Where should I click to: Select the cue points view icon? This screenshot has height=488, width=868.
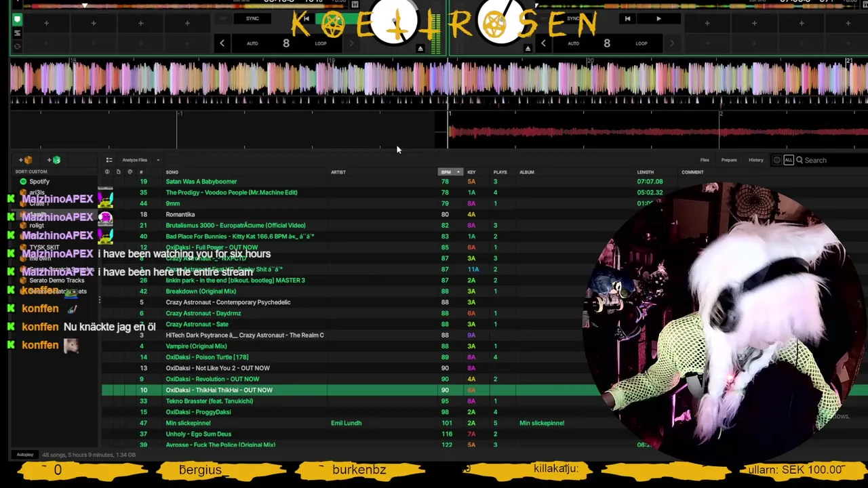17,20
